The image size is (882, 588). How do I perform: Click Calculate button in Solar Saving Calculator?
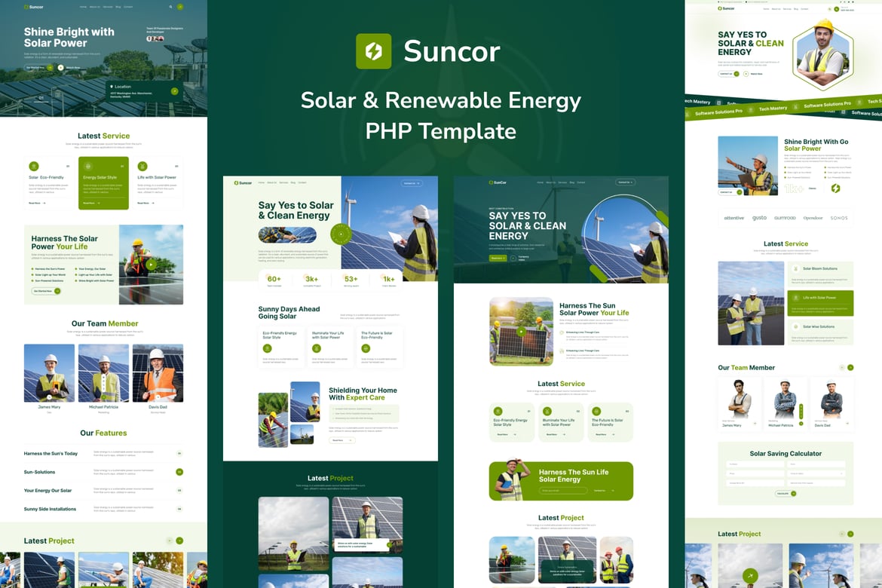(x=786, y=494)
